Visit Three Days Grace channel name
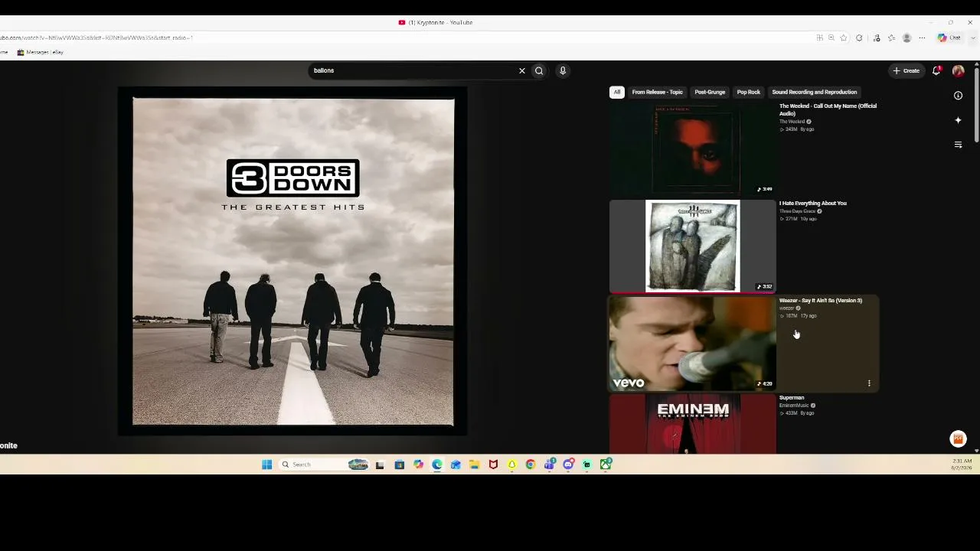The width and height of the screenshot is (980, 551). tap(798, 211)
